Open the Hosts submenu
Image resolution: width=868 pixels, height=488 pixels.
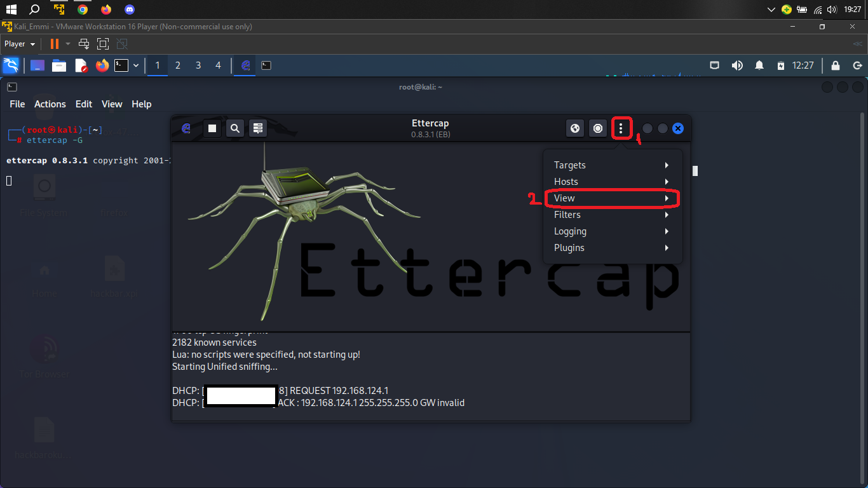click(x=613, y=182)
